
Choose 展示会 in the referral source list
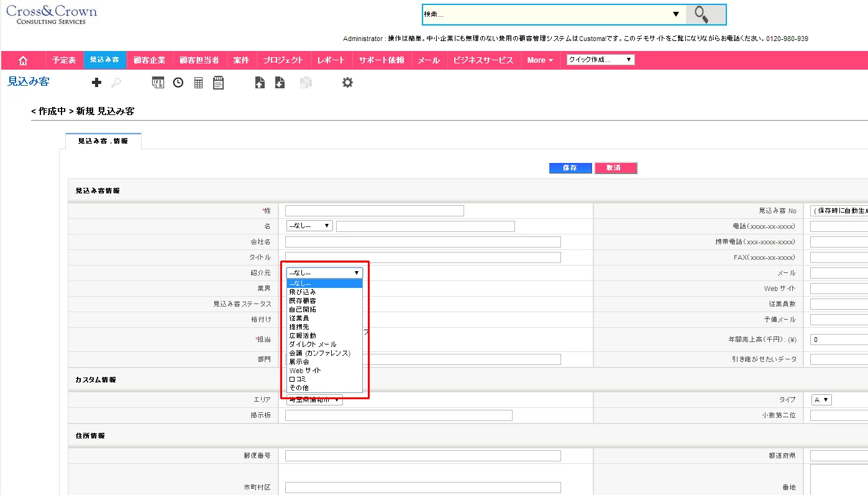click(x=299, y=361)
